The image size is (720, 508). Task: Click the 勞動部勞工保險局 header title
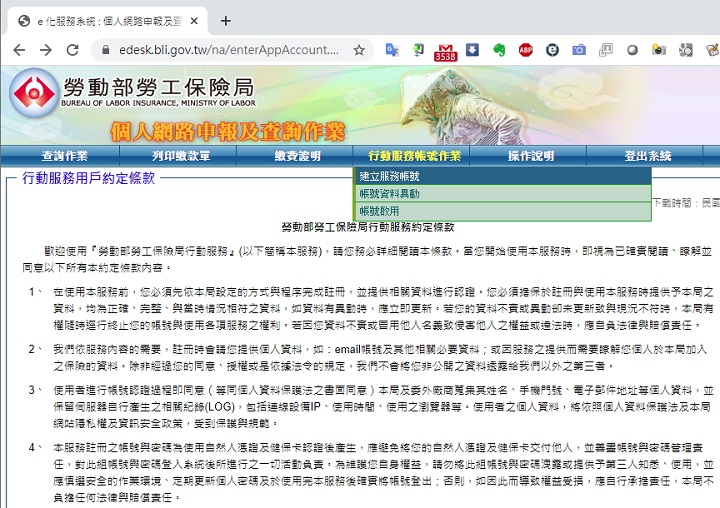pyautogui.click(x=158, y=87)
